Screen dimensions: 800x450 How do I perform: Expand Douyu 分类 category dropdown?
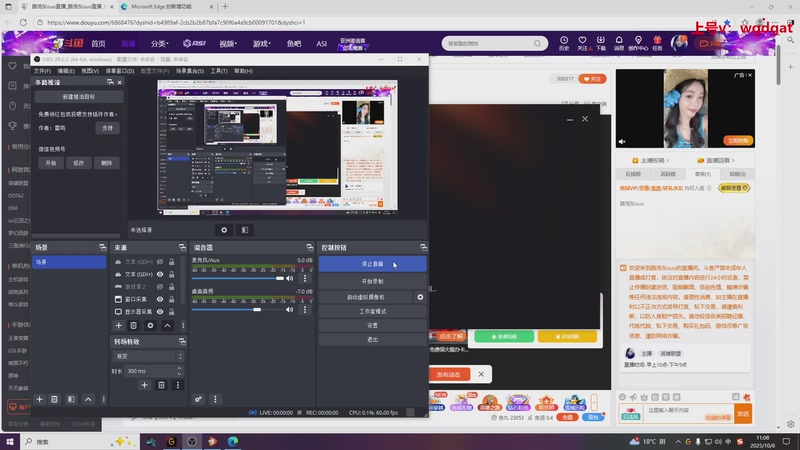[159, 44]
